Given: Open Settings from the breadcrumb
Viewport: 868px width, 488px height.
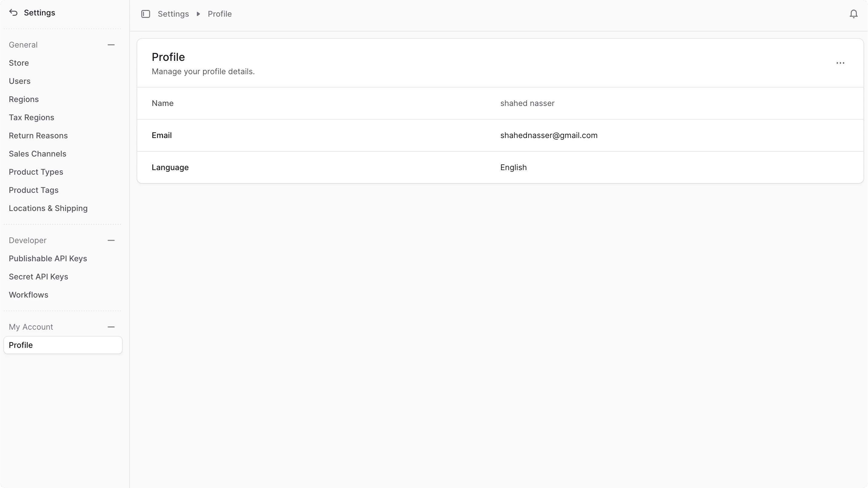Looking at the screenshot, I should tap(173, 14).
